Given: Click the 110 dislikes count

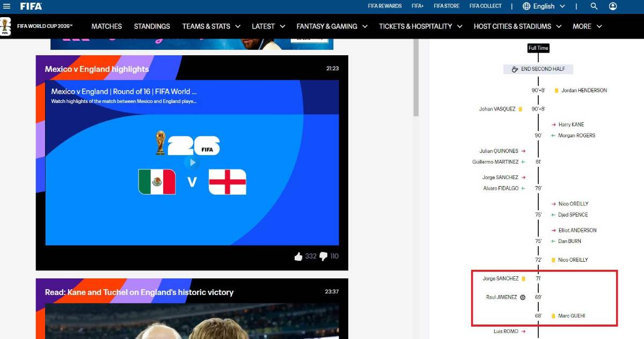Looking at the screenshot, I should coord(334,256).
